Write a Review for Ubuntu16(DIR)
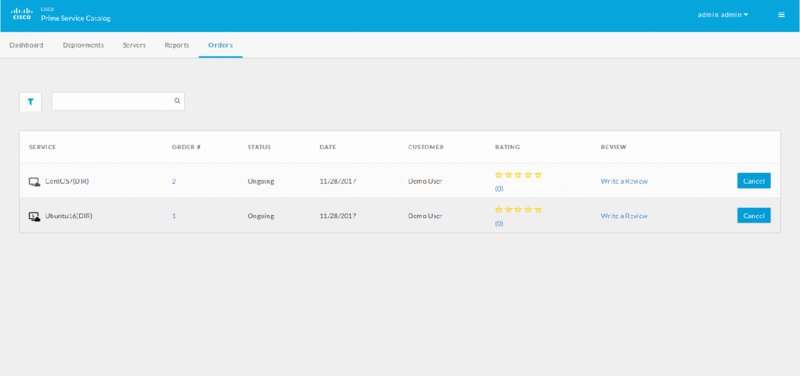Screen dimensions: 800x376 (x=624, y=216)
